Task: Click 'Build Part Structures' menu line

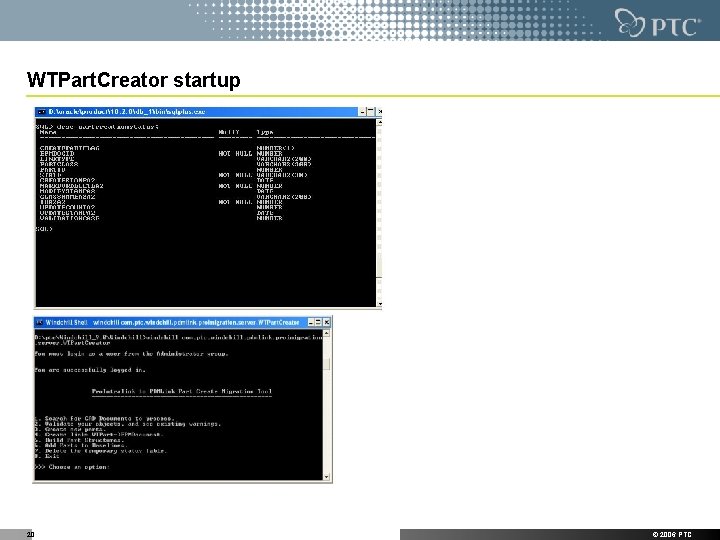Action: pos(79,440)
